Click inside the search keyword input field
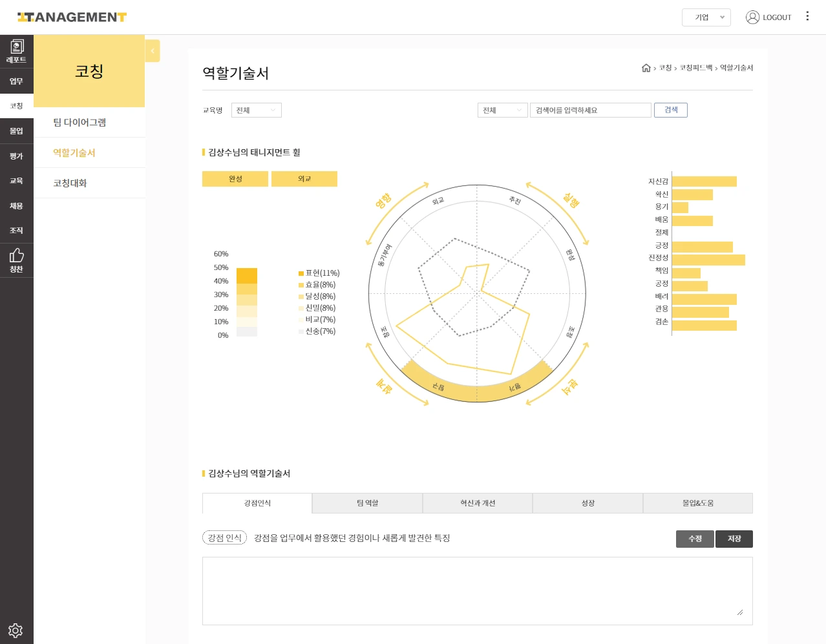 [x=590, y=110]
